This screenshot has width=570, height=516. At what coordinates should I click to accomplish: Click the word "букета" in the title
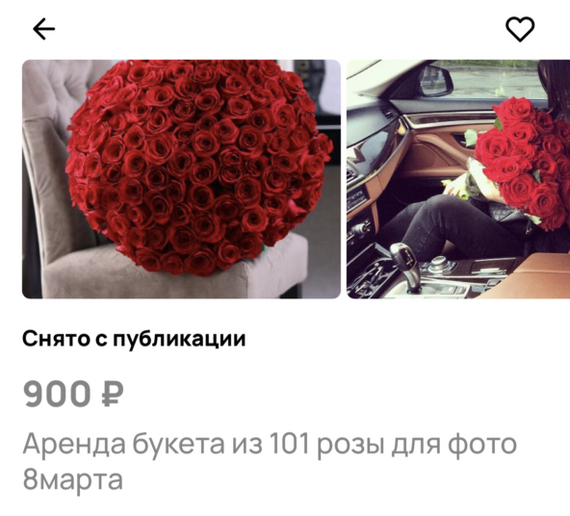click(178, 444)
